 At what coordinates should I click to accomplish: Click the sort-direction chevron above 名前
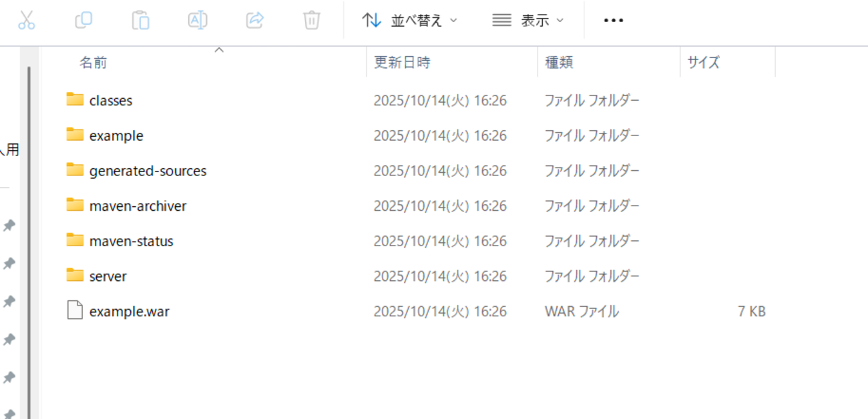click(218, 50)
